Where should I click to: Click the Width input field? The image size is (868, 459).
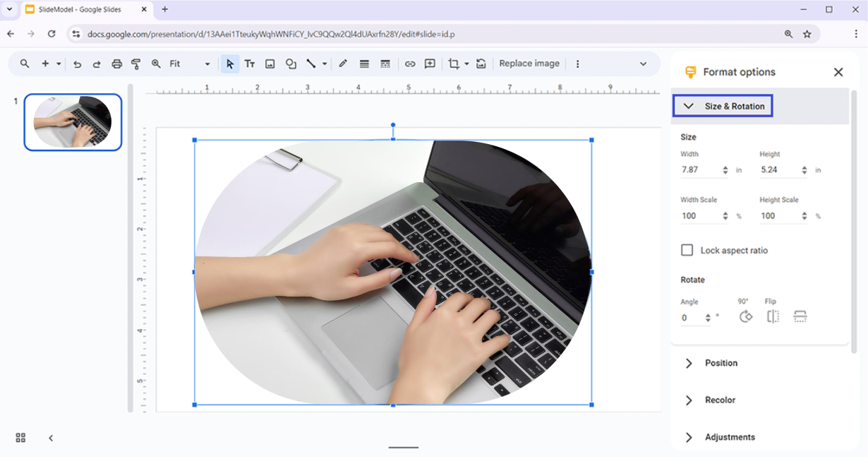(x=699, y=170)
